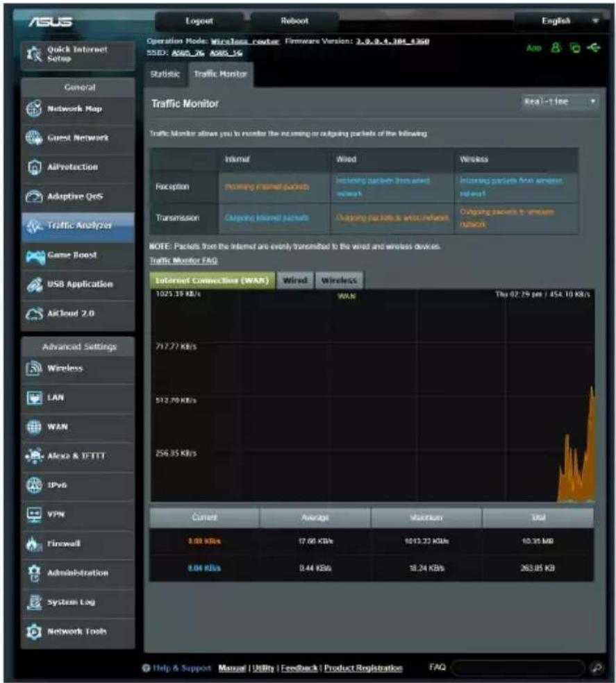616x683 pixels.
Task: Open the Feedback footer link
Action: pos(299,668)
